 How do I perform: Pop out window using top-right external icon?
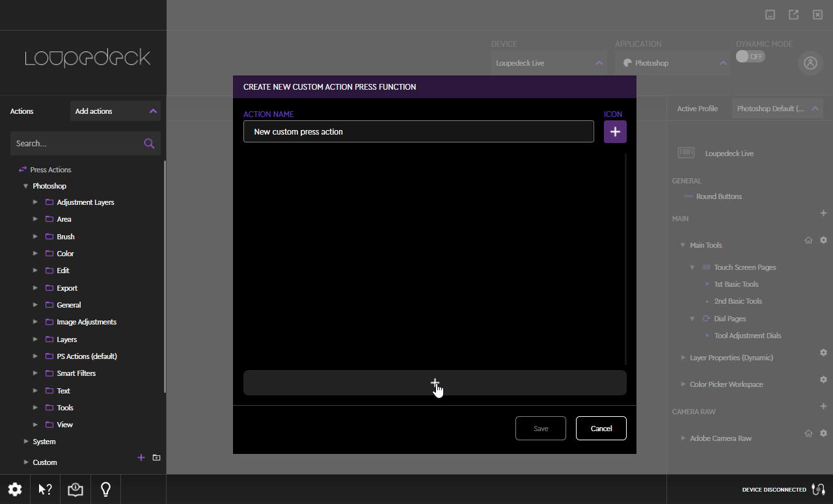[x=793, y=14]
